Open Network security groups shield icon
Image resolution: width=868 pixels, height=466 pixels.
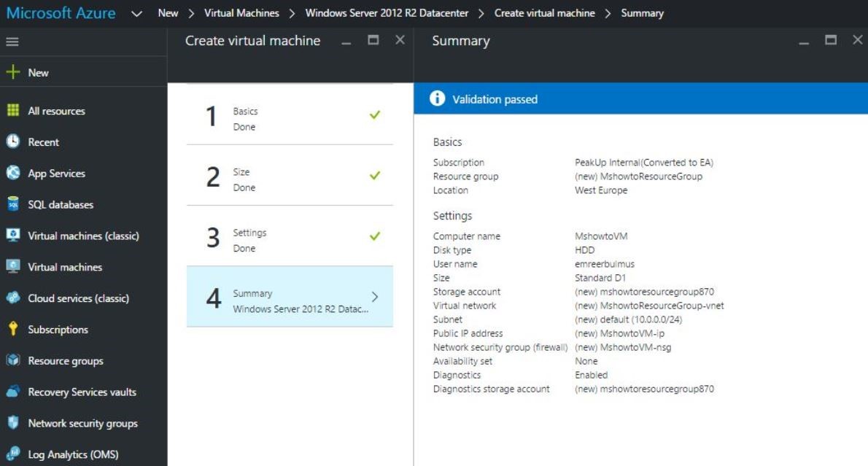12,422
